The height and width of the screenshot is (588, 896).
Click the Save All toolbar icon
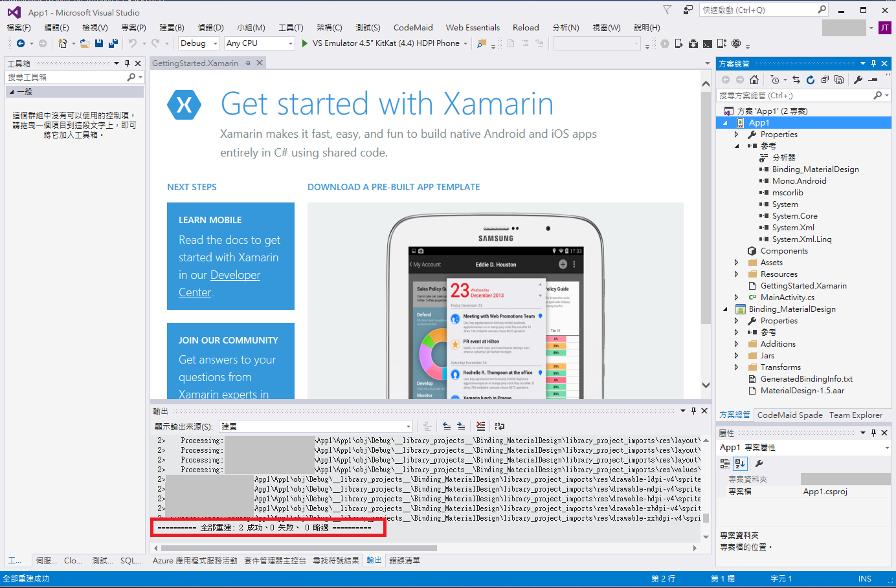point(113,43)
